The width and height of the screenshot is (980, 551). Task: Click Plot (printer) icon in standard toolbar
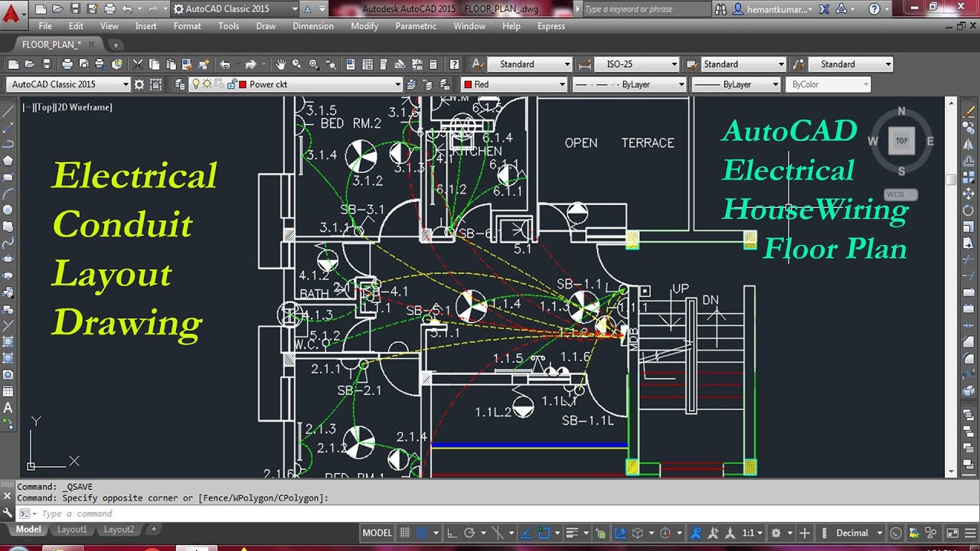click(67, 64)
